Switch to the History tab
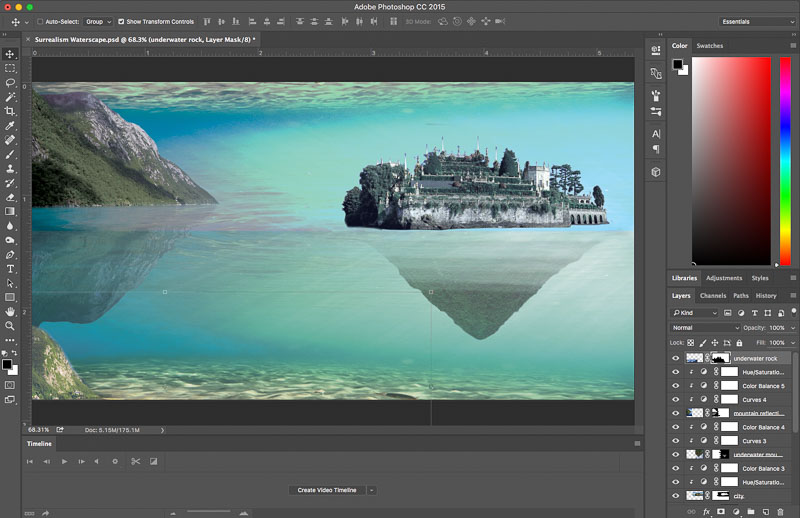Image resolution: width=800 pixels, height=518 pixels. pos(766,295)
